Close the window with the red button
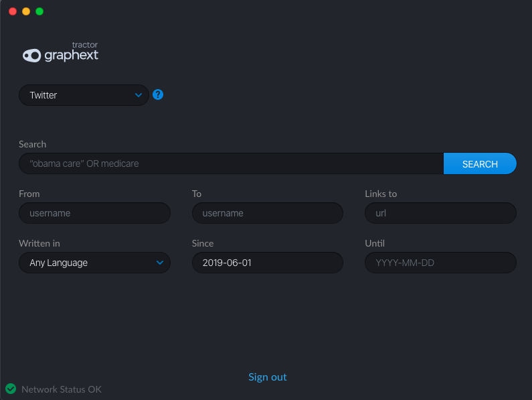This screenshot has height=400, width=532. coord(13,11)
